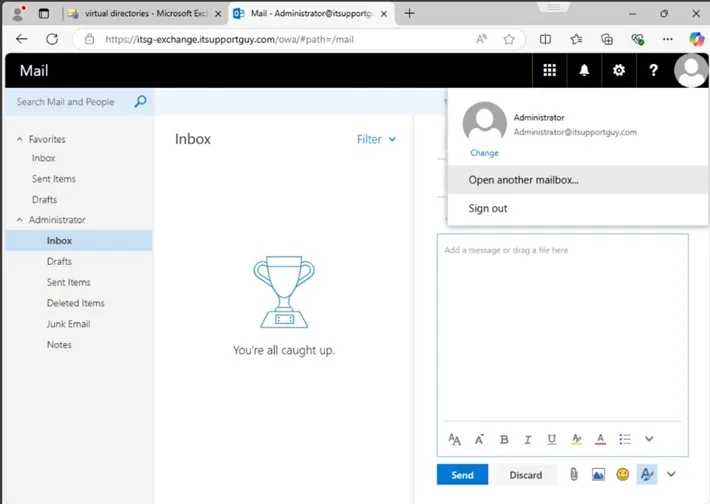Open the settings gear in Mail header

click(619, 71)
